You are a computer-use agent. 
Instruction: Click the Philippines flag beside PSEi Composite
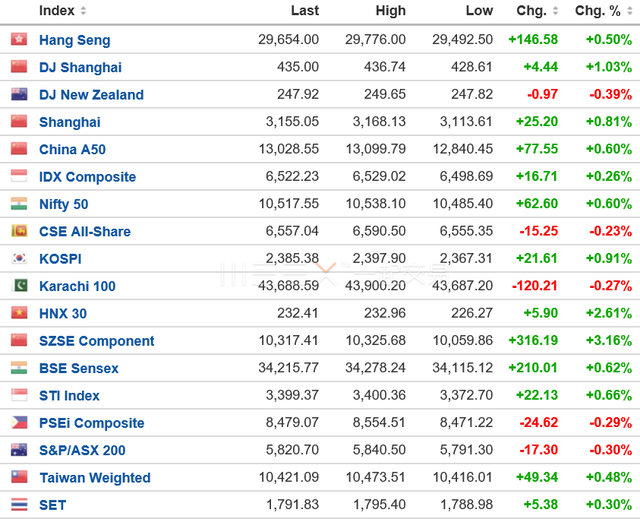coord(19,422)
